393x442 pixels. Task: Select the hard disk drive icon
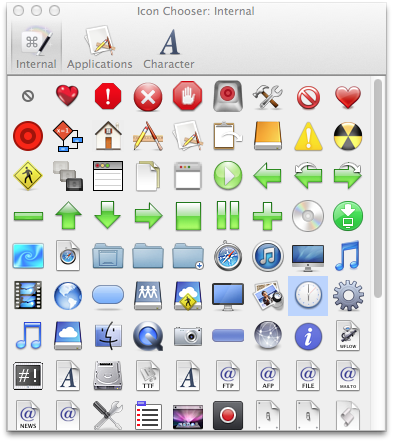108,376
